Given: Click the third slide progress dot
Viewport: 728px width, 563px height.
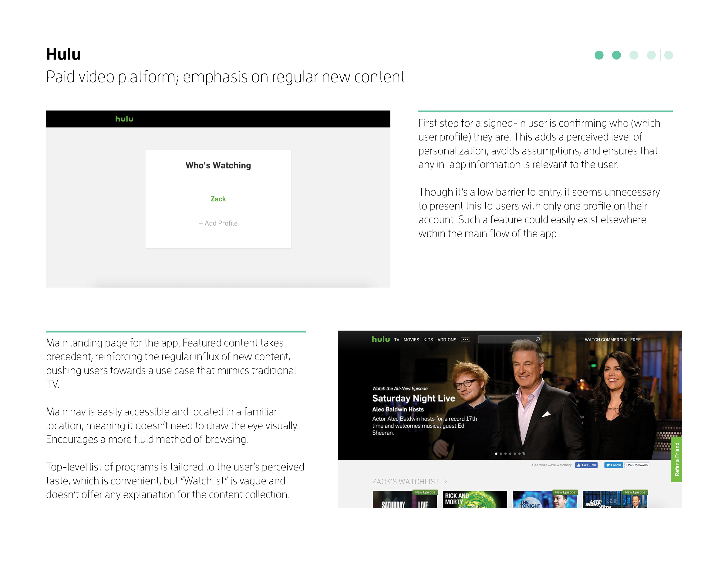Looking at the screenshot, I should click(x=634, y=55).
